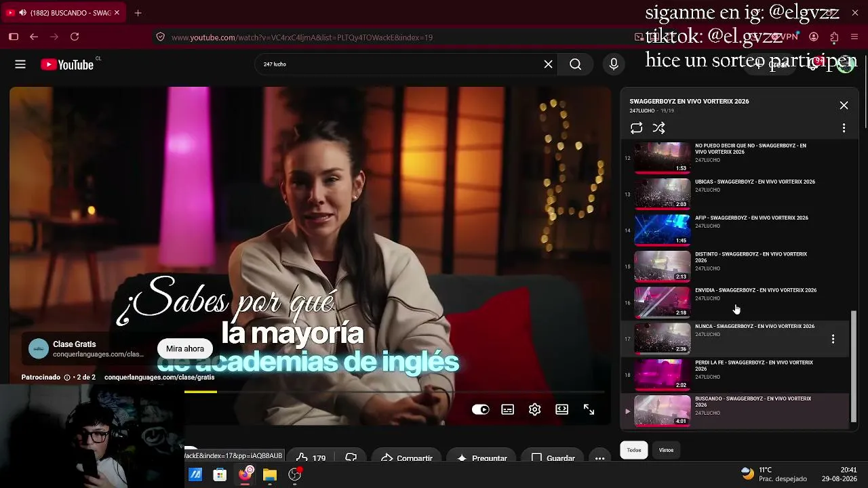Click the Preguntar ask button
The width and height of the screenshot is (868, 488).
tap(482, 457)
